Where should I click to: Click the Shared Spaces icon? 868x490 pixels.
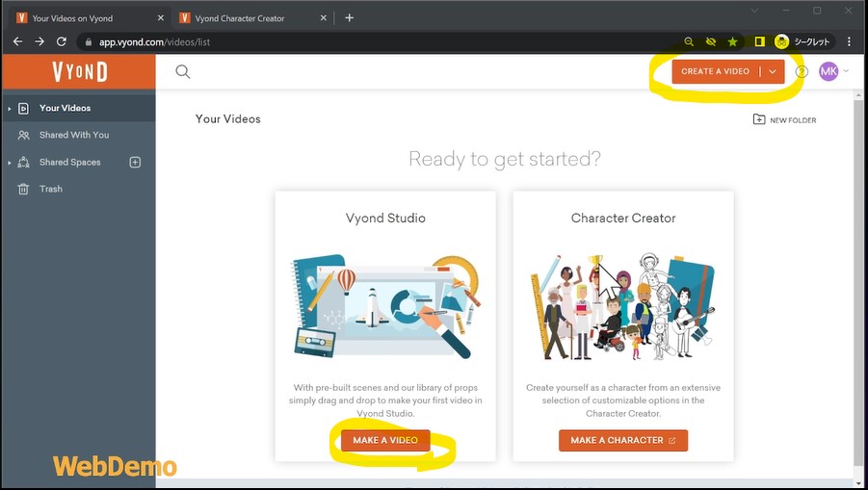pos(23,162)
